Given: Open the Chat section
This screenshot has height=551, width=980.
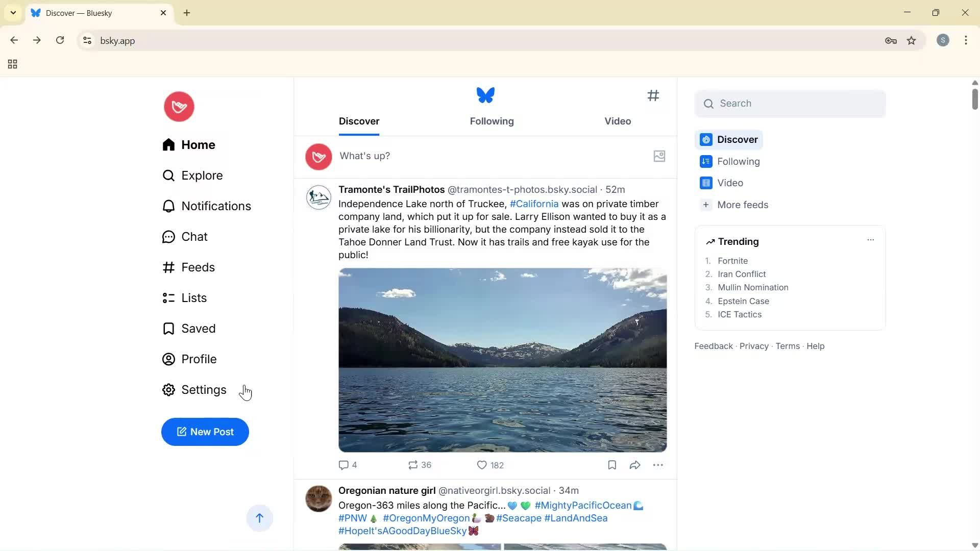Looking at the screenshot, I should pyautogui.click(x=194, y=236).
